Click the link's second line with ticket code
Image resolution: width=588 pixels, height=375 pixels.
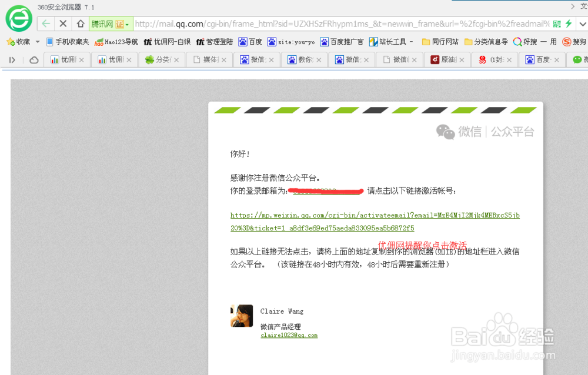(322, 228)
